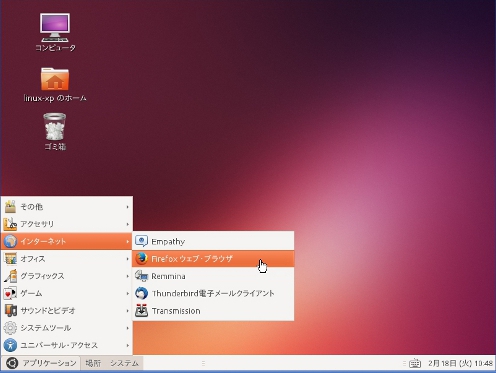The image size is (496, 373).
Task: Click the Empathy chat icon
Action: tap(141, 241)
